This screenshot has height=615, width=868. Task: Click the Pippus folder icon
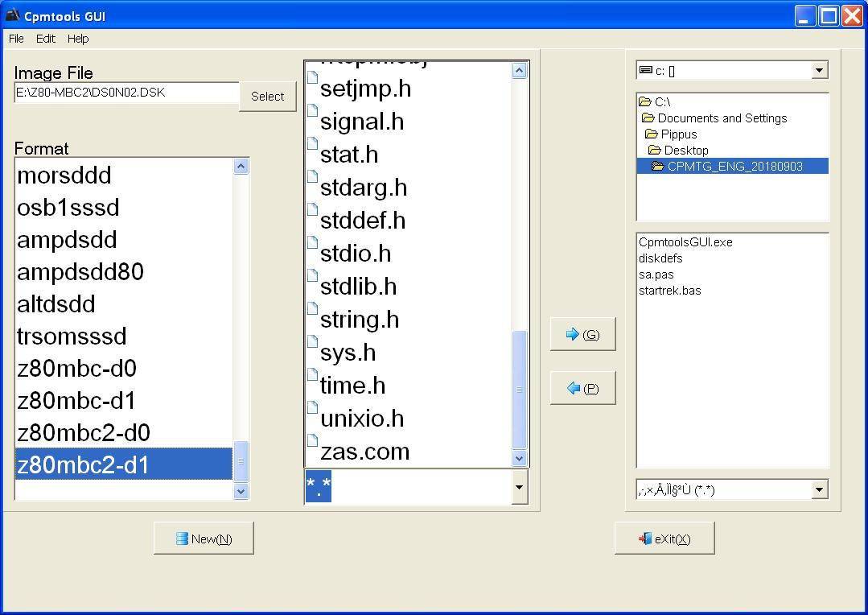tap(651, 134)
